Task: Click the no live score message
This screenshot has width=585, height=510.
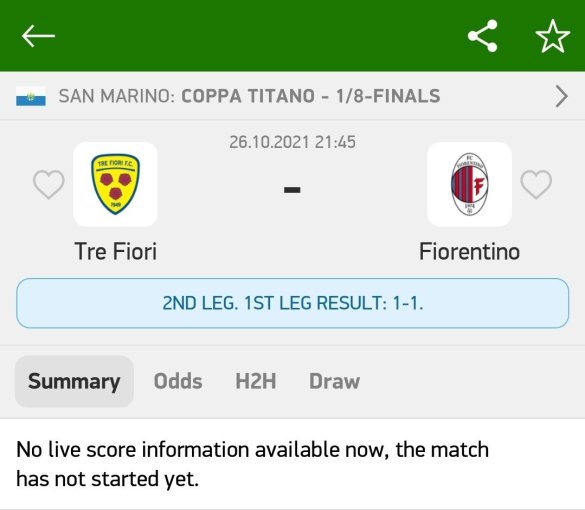Action: pos(253,464)
